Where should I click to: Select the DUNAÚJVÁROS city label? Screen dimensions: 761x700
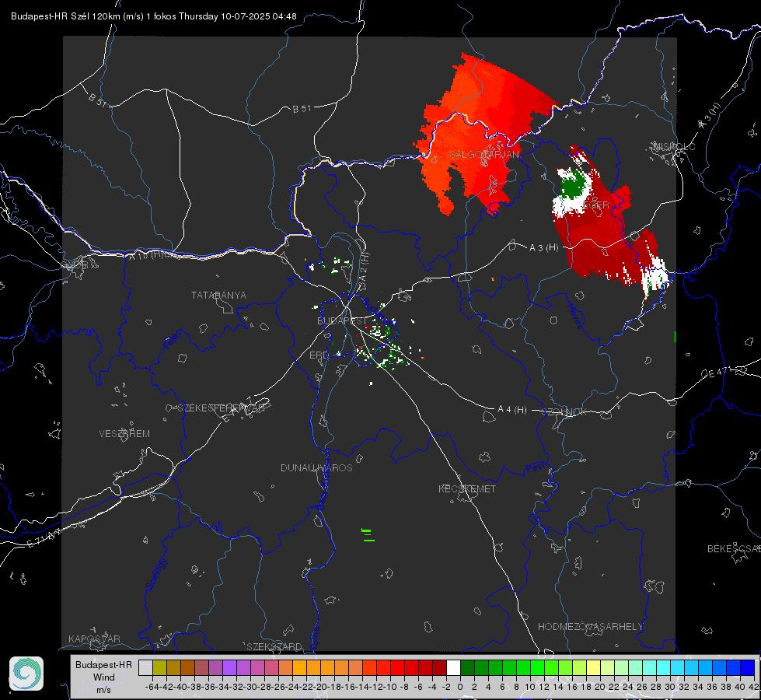click(316, 467)
